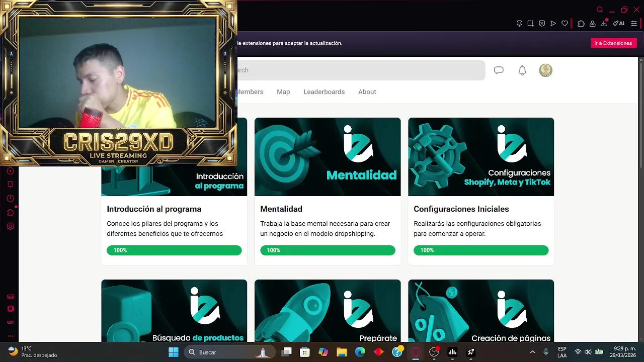This screenshot has height=362, width=644.
Task: Click the community search field
Action: coord(361,70)
